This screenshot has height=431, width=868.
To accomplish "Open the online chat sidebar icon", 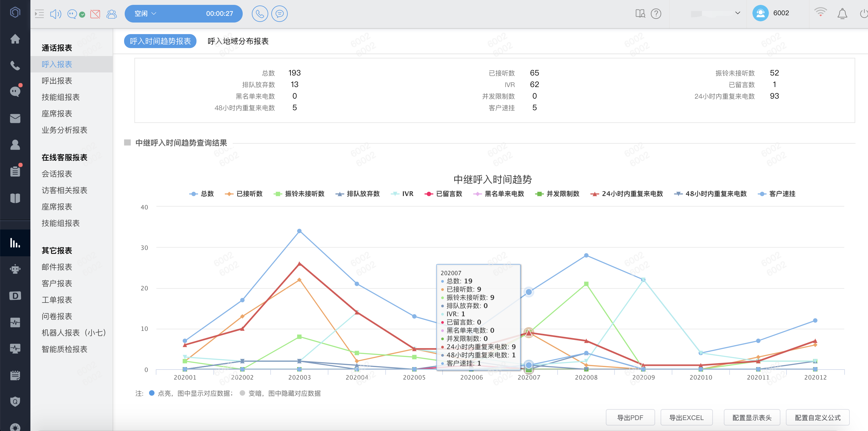I will click(15, 91).
